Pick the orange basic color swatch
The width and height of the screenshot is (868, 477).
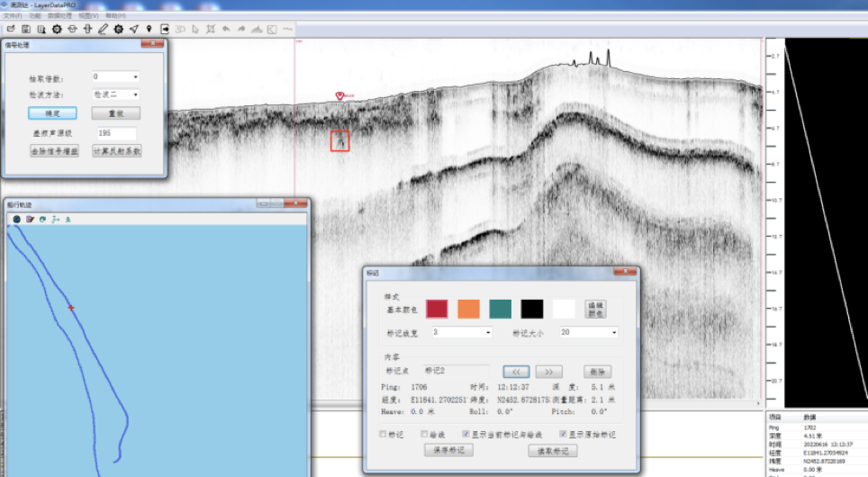tap(468, 309)
